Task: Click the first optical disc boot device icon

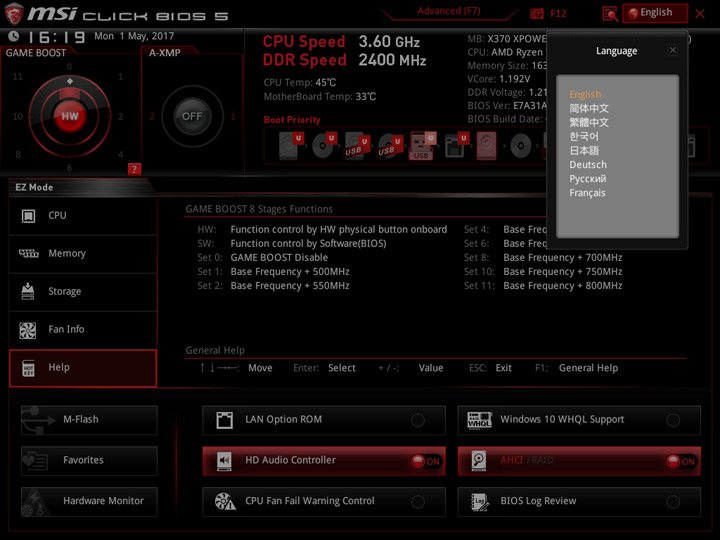Action: coord(324,146)
